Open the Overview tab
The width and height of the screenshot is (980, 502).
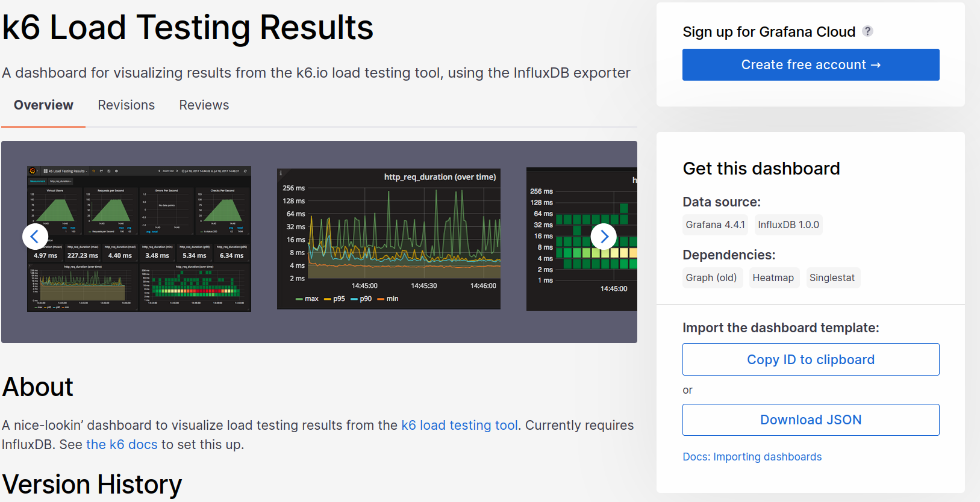point(43,105)
